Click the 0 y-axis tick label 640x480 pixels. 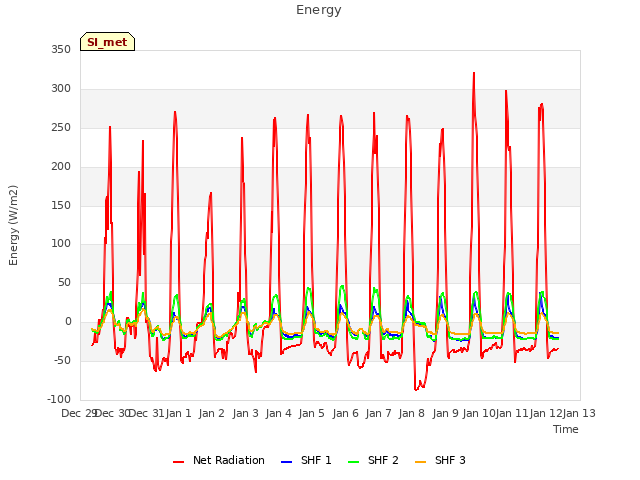(68, 322)
